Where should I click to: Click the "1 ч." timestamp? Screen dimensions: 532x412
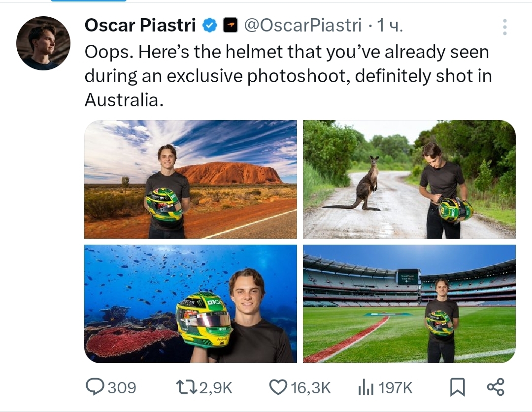point(390,25)
